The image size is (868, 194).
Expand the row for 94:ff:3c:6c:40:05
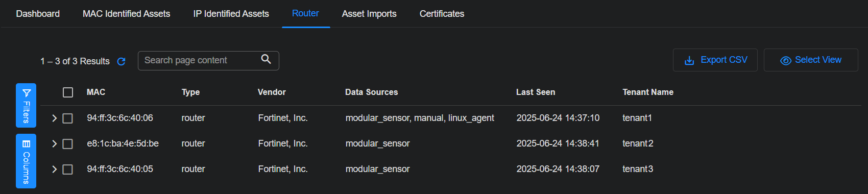point(54,169)
